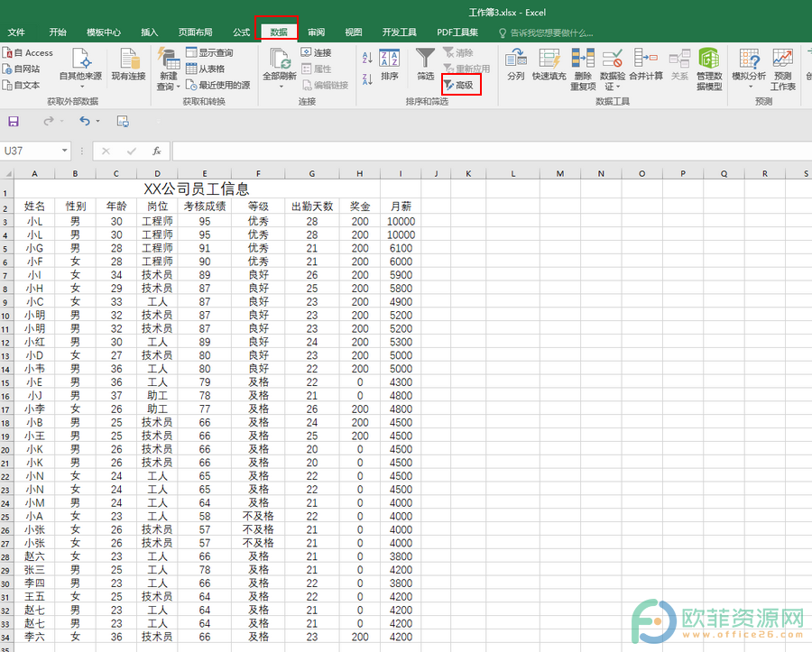Switch to the 模板中心 tab
Screen dimensions: 812x652
(104, 32)
